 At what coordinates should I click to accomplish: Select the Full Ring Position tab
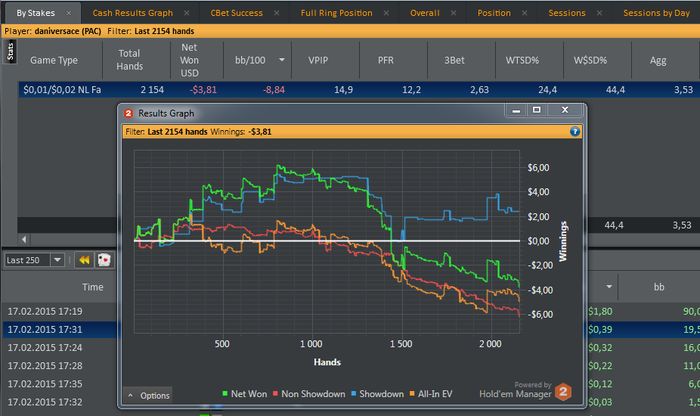click(x=336, y=13)
